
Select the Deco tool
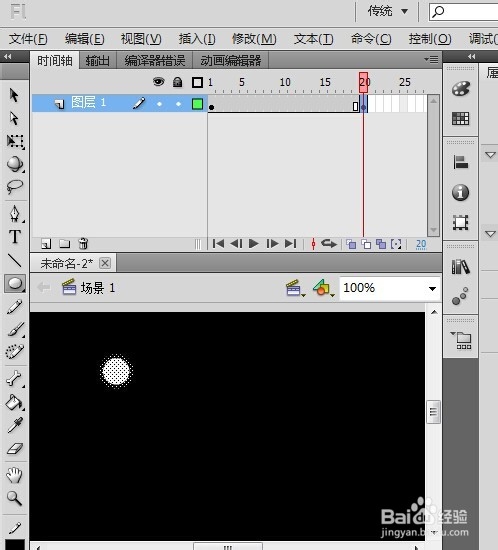[x=15, y=351]
